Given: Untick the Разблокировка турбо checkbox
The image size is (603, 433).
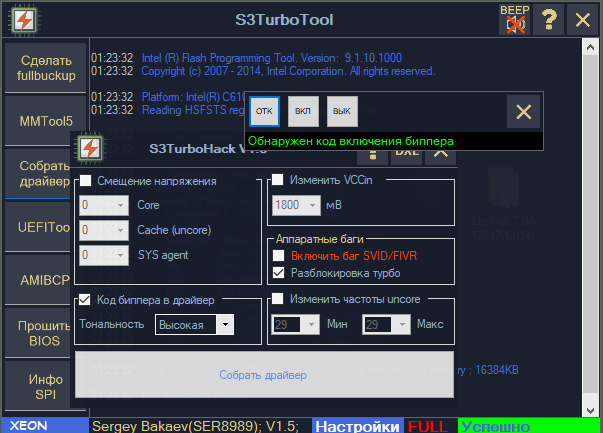Looking at the screenshot, I should [278, 273].
